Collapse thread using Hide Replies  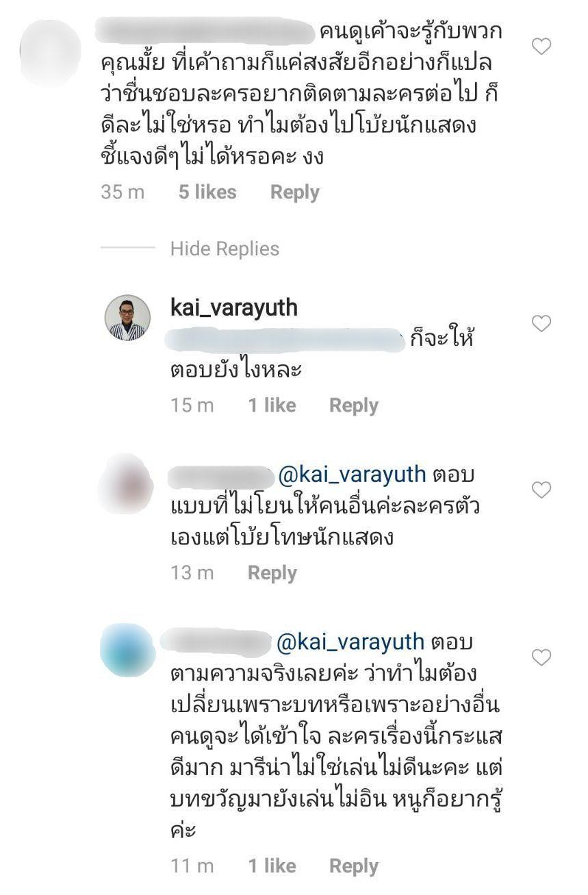(x=225, y=249)
